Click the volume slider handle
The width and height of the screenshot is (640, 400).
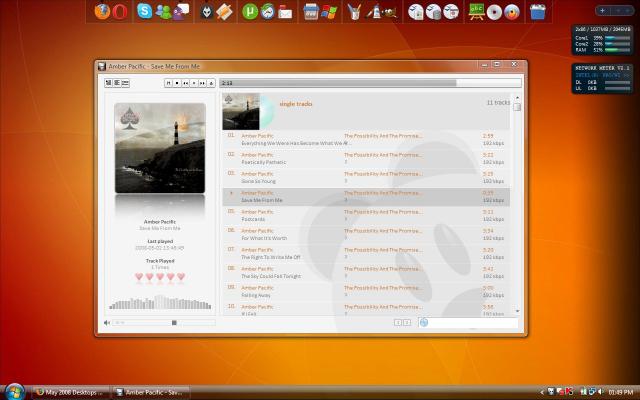coord(174,322)
